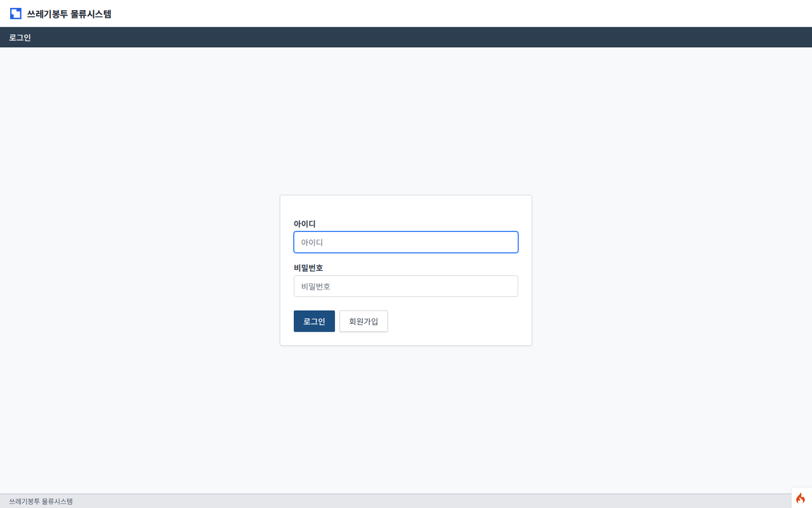The height and width of the screenshot is (508, 812).
Task: Click the footer text 쓰레기봉투 물류시스템
Action: tap(41, 501)
